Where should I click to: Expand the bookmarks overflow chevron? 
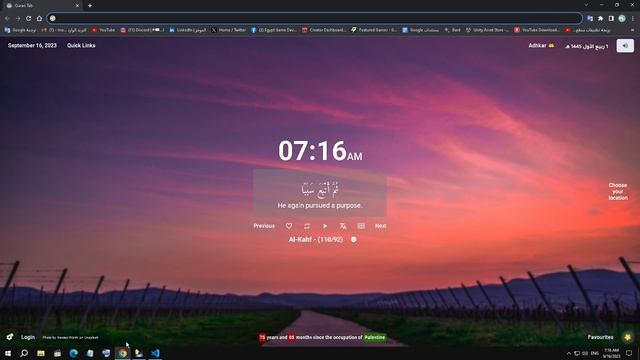tap(633, 30)
